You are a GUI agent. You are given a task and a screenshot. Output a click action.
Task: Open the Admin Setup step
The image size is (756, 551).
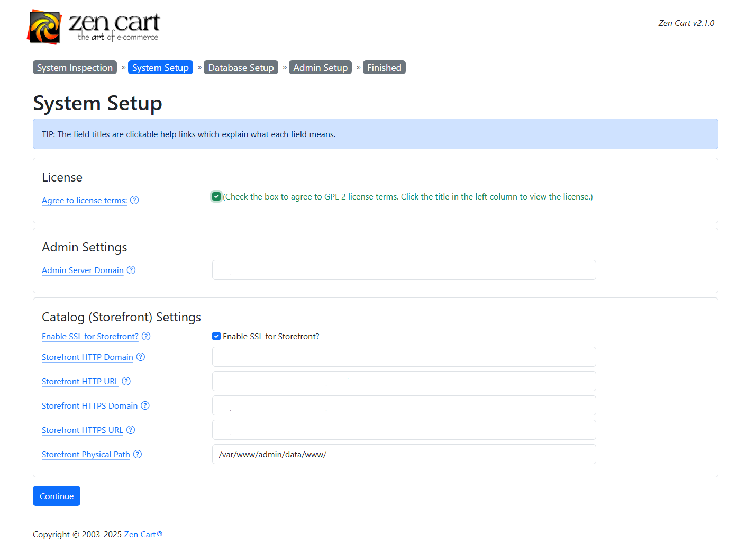pos(320,67)
